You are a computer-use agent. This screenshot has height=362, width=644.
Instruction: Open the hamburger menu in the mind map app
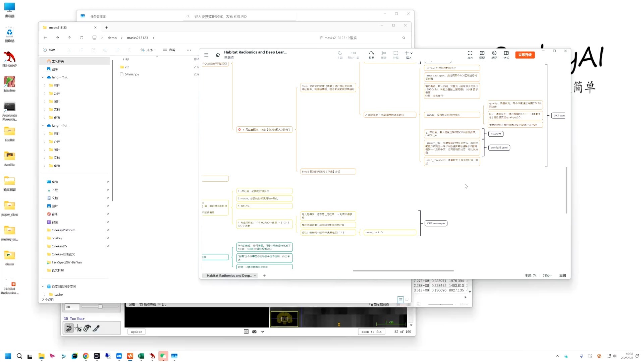click(206, 55)
